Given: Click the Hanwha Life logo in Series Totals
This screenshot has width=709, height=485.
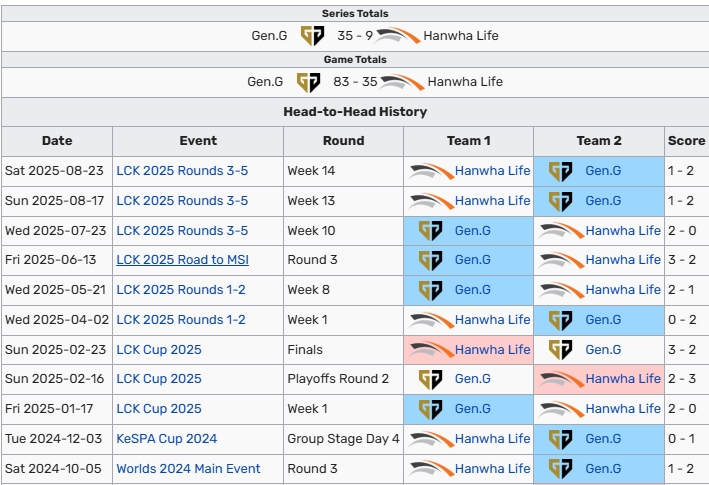Looking at the screenshot, I should (397, 36).
